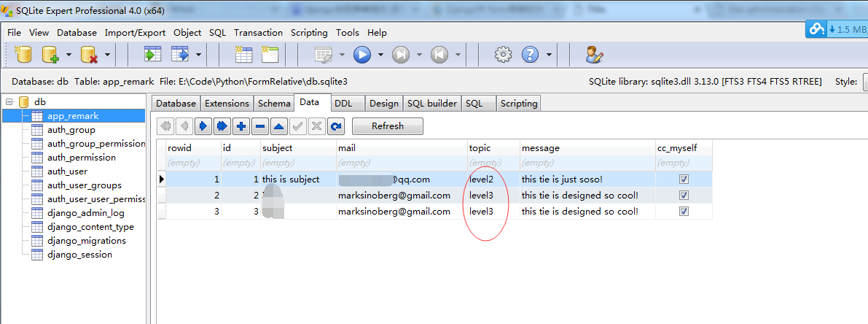Switch to the SQL builder tab

(431, 103)
